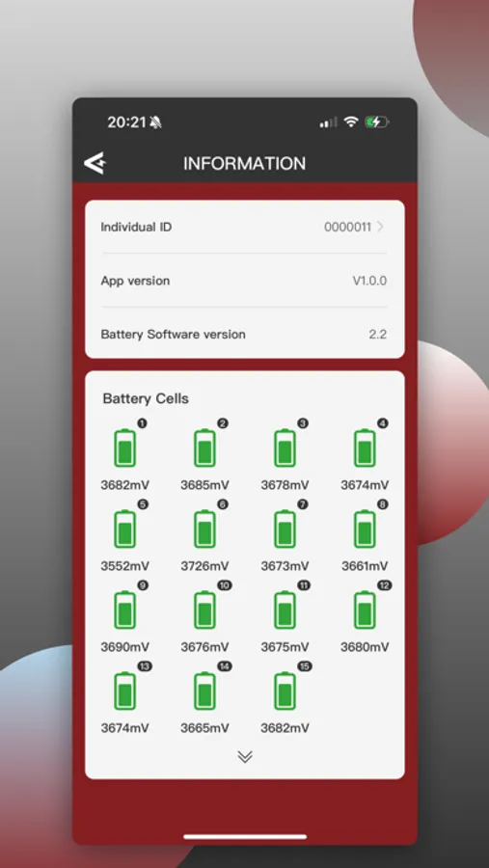Image resolution: width=489 pixels, height=868 pixels.
Task: Tap the muted bell status icon
Action: (x=155, y=122)
